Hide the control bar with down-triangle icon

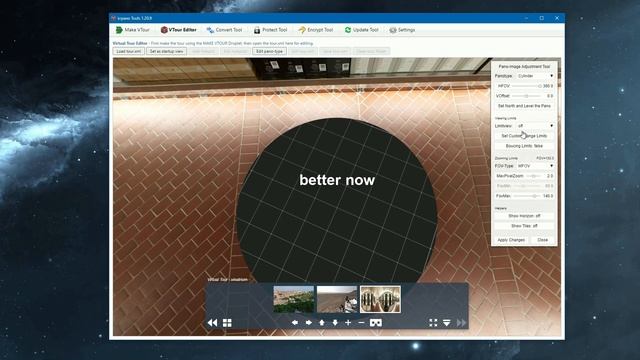pos(447,323)
